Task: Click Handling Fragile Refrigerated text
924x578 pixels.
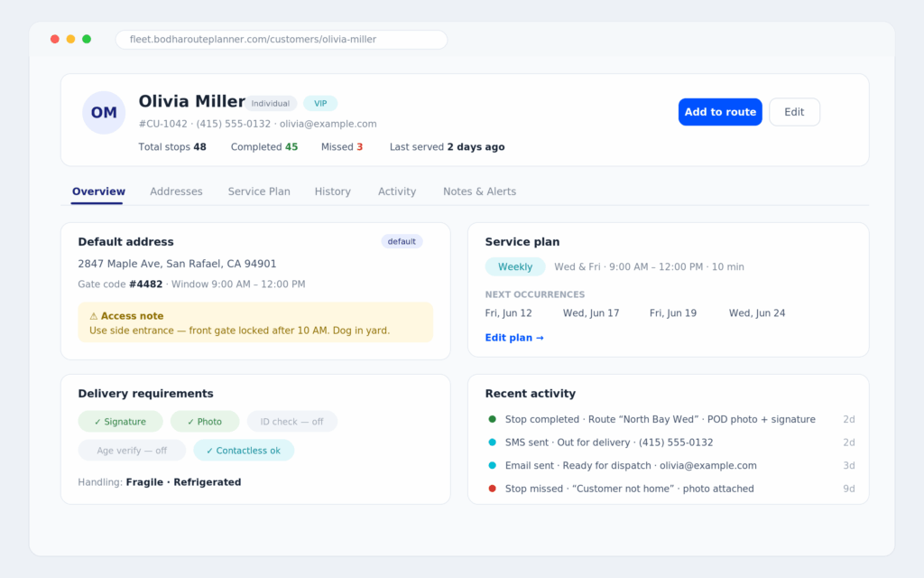Action: pos(159,482)
